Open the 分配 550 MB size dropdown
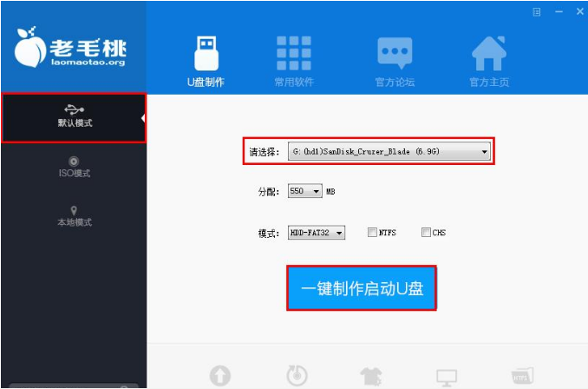The image size is (588, 389). coord(305,191)
